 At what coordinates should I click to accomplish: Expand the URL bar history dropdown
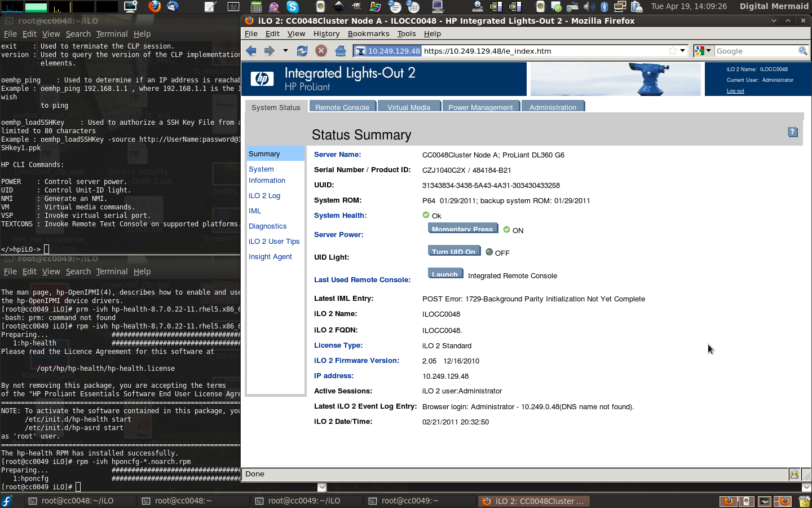[x=683, y=51]
